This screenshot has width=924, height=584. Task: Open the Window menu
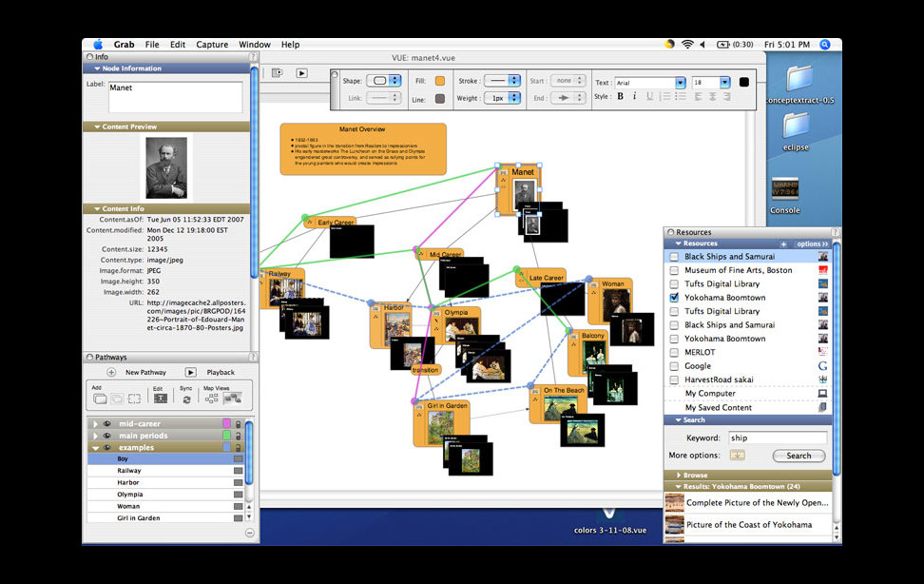coord(255,45)
